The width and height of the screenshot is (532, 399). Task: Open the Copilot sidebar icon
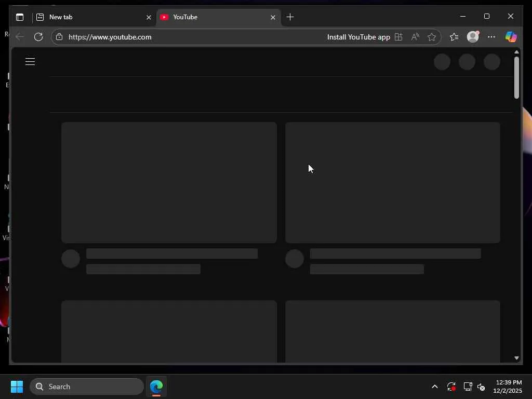tap(511, 37)
